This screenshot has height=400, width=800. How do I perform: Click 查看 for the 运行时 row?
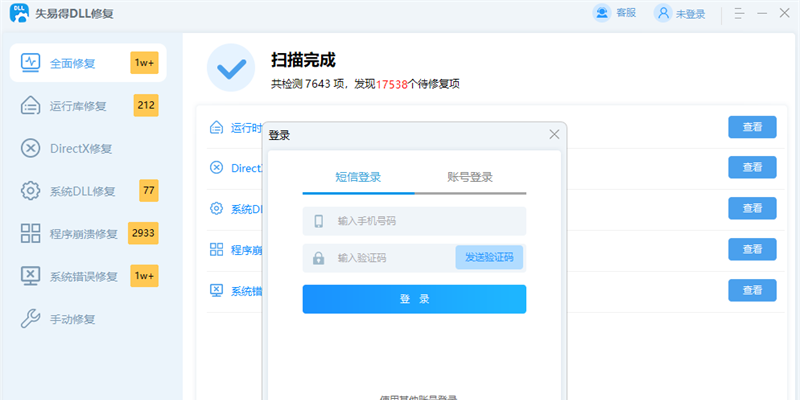point(752,127)
